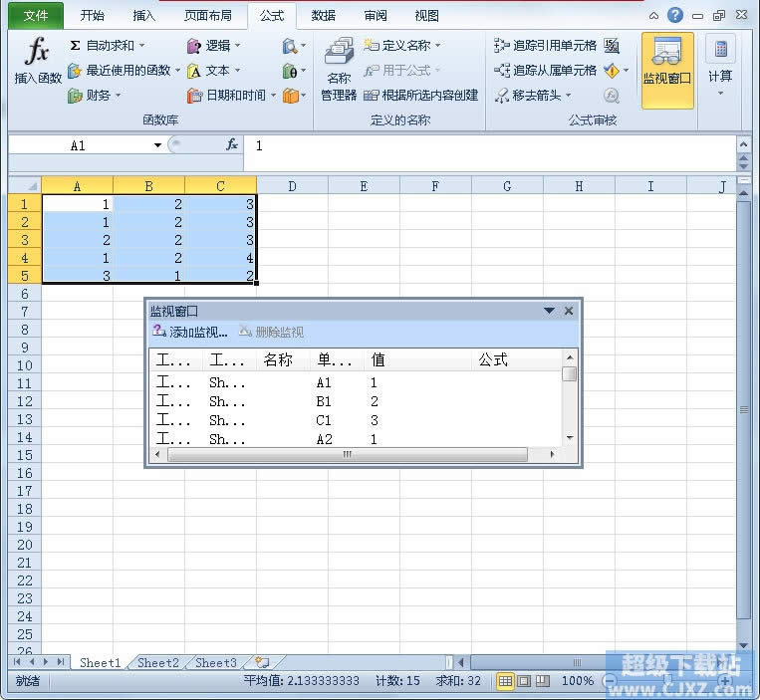Click inside the formula bar input
The height and width of the screenshot is (700, 760).
(x=488, y=145)
